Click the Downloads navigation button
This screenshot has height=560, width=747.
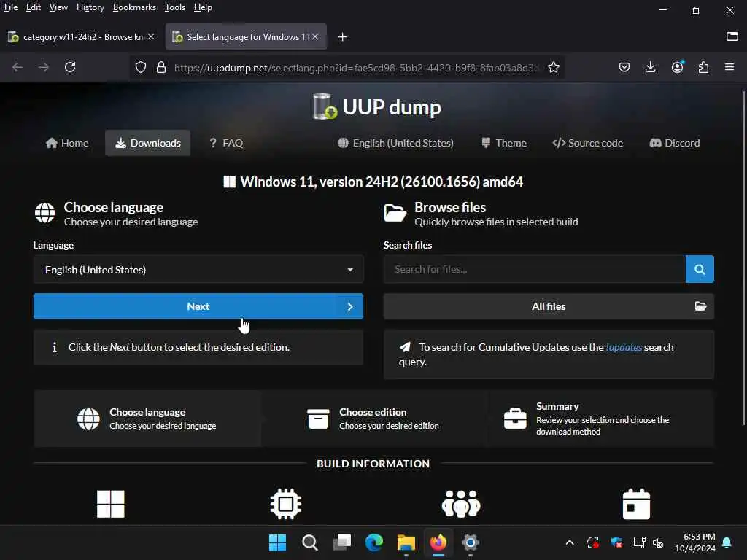tap(147, 143)
